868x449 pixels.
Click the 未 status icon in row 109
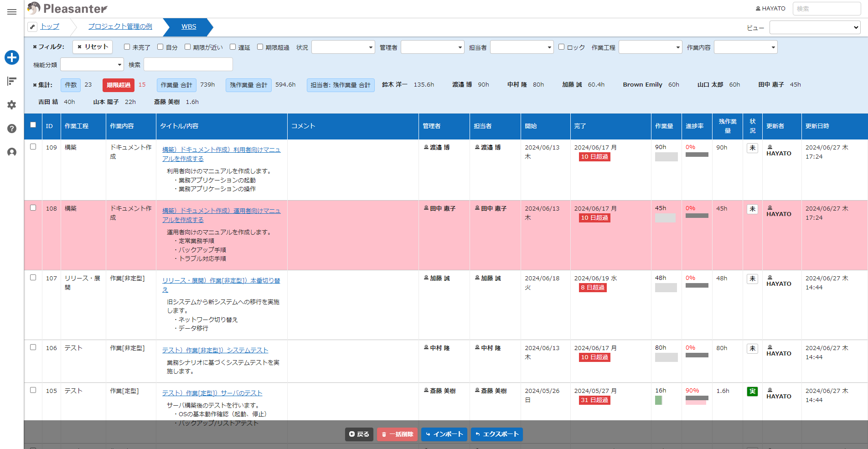pos(752,148)
